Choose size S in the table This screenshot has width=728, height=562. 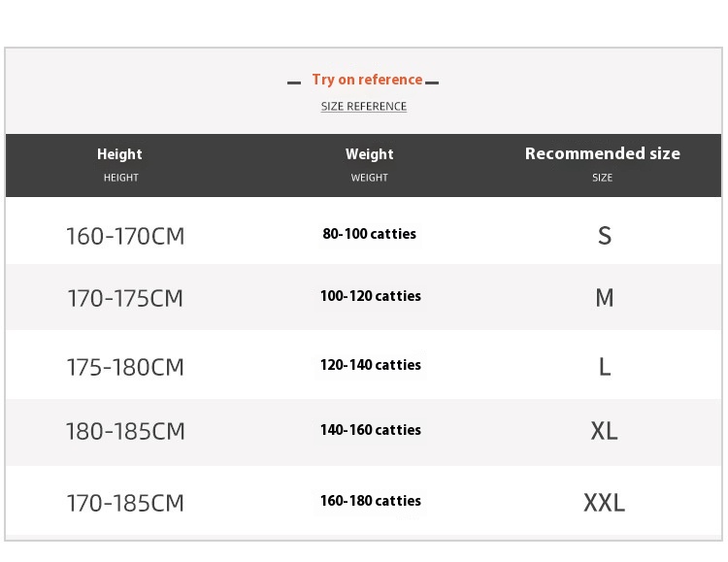(x=605, y=236)
